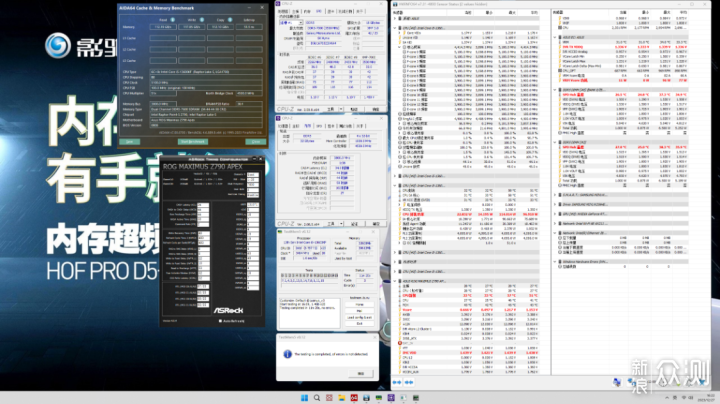The height and width of the screenshot is (404, 720).
Task: Collapse the first DDR5 DIMM sensor group in HWiNFO
Action: point(555,90)
